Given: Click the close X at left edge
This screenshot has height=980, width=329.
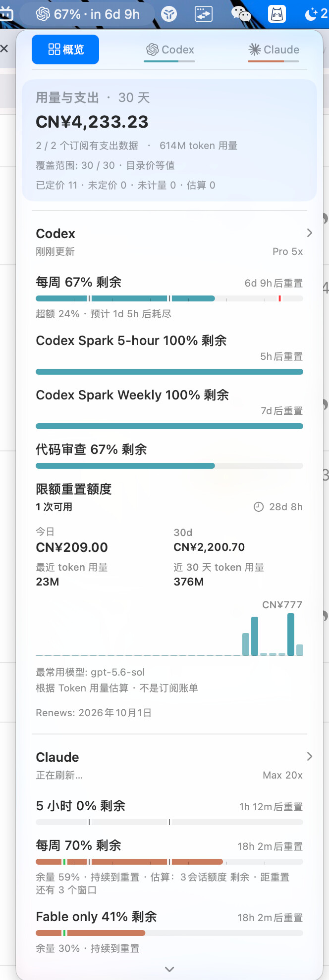Looking at the screenshot, I should click(x=4, y=49).
